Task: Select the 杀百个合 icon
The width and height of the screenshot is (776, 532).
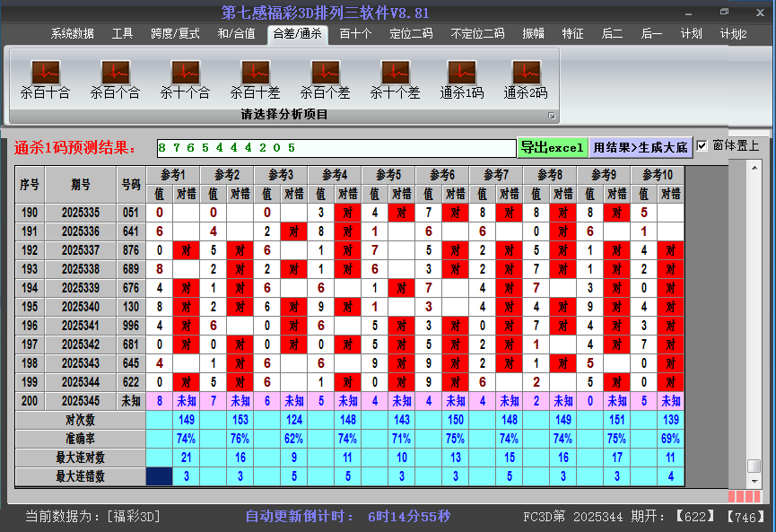Action: click(x=115, y=79)
